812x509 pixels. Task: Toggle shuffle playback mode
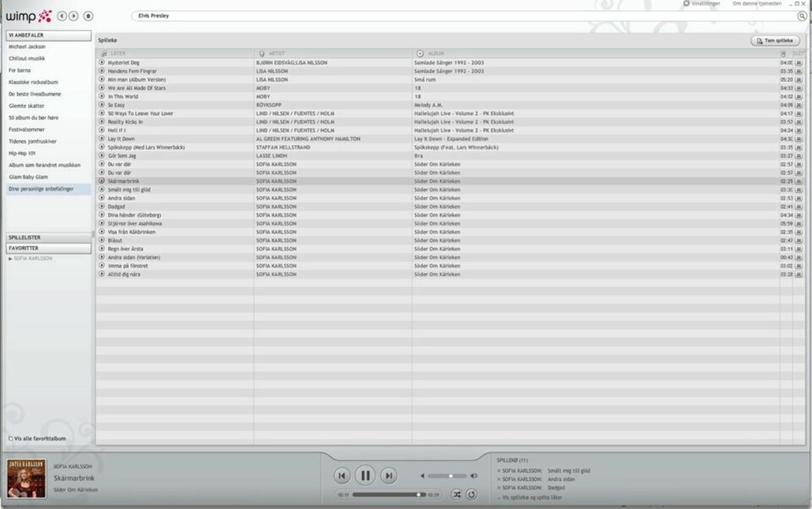pos(457,495)
